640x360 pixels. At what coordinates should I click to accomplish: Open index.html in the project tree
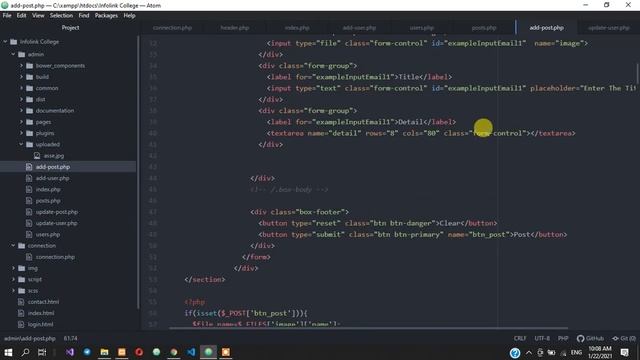coord(41,313)
